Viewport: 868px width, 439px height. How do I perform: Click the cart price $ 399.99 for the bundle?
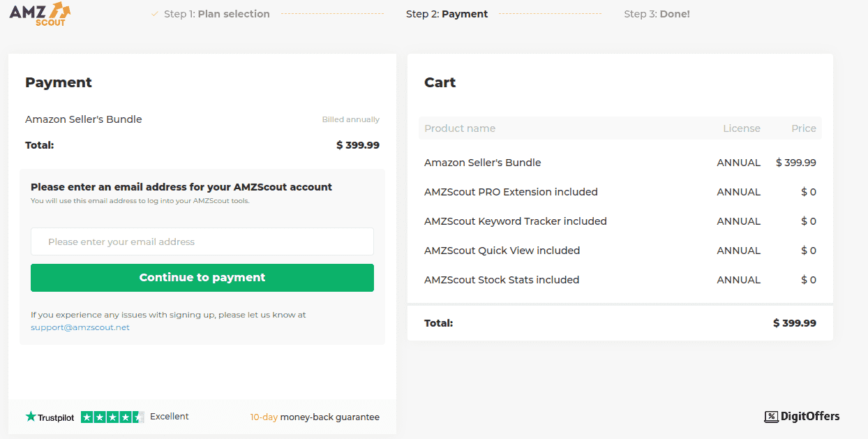(796, 163)
